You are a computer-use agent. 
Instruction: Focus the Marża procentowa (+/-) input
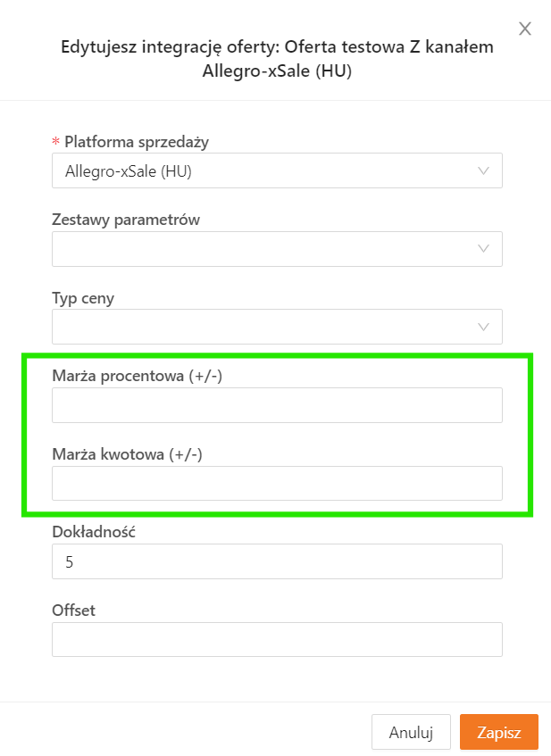coord(277,405)
